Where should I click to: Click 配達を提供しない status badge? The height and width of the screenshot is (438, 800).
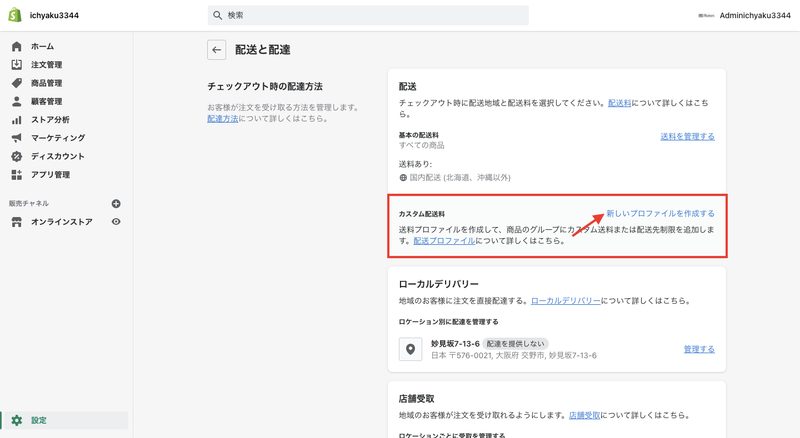515,344
